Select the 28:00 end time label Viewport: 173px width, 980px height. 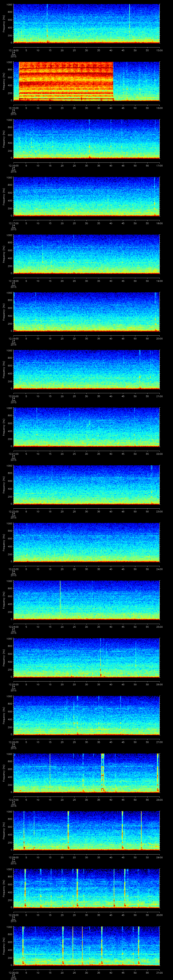point(160,800)
